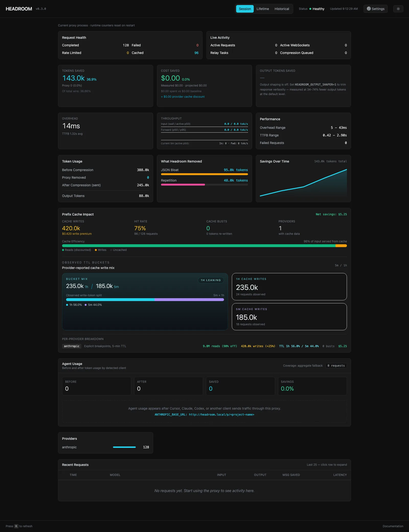Image resolution: width=409 pixels, height=532 pixels.
Task: Toggle light theme with sun icon
Action: [398, 9]
